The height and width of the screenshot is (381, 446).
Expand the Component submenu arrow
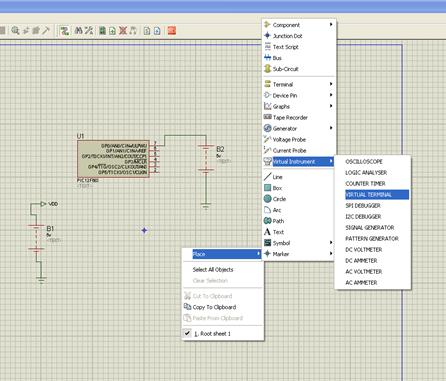point(331,25)
